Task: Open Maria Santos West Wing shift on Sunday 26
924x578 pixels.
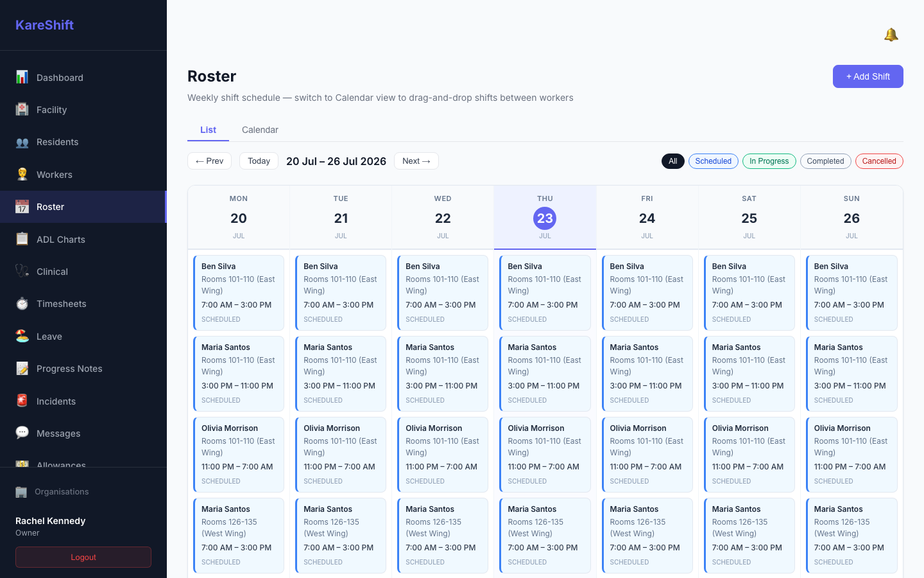Action: coord(851,536)
